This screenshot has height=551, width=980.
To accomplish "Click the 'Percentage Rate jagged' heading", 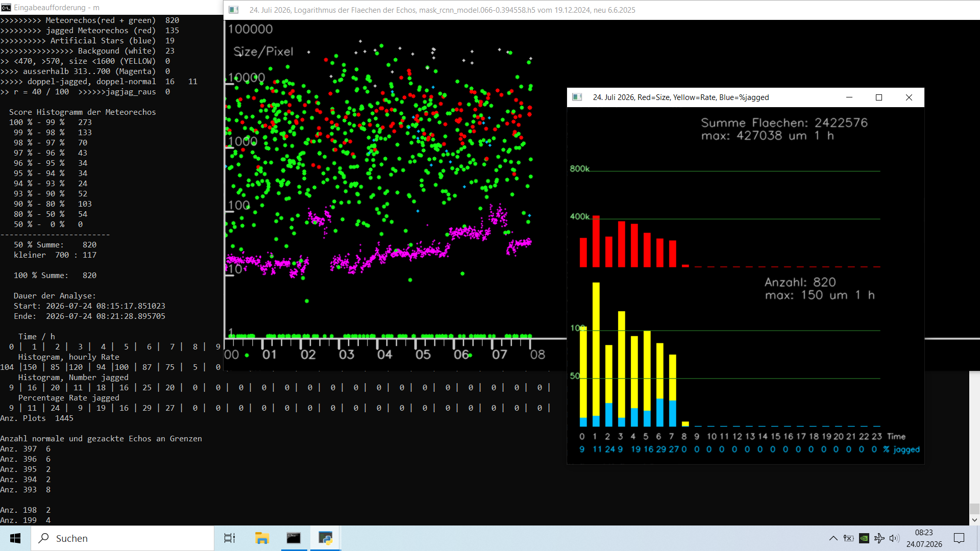I will 69,398.
